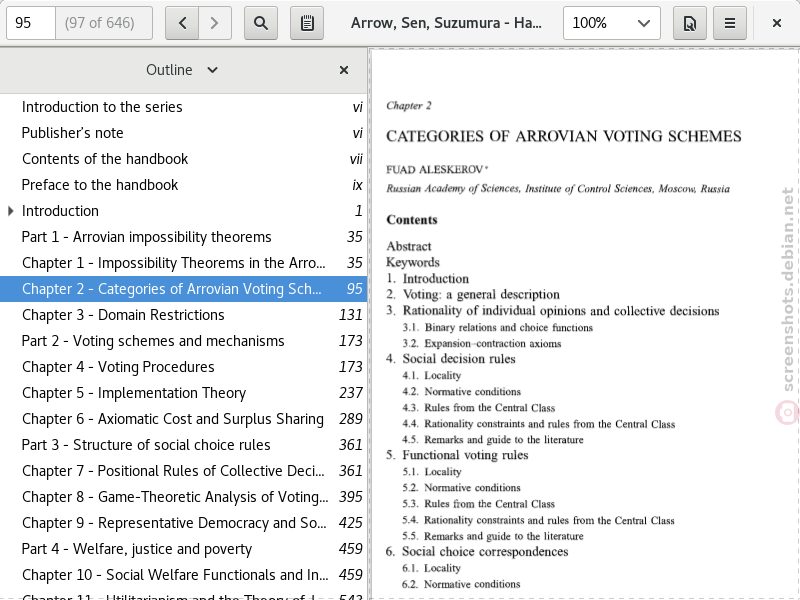800x600 pixels.
Task: Click '6.1. Locality' line
Action: coord(432,568)
